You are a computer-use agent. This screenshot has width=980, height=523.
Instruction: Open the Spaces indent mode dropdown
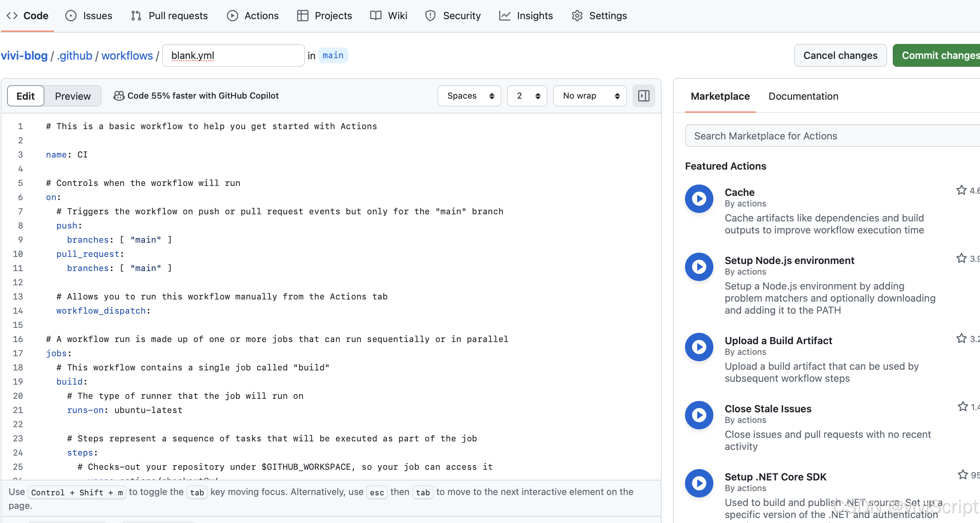pos(469,96)
